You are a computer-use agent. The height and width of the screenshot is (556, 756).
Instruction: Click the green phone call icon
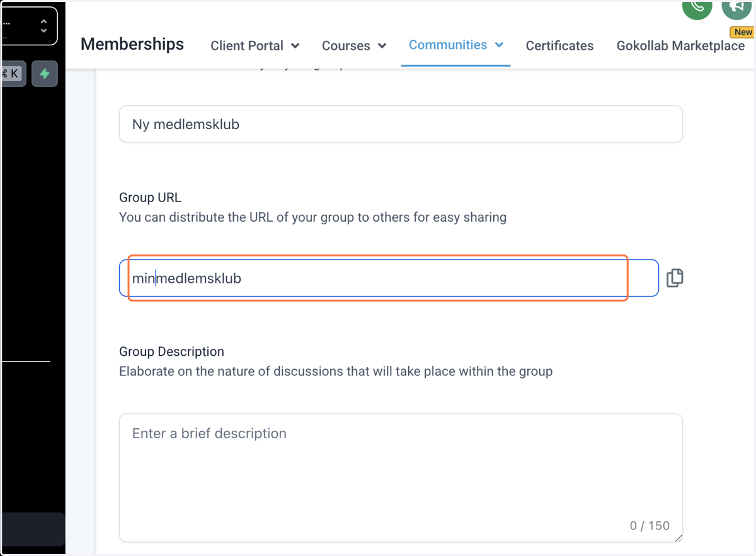tap(697, 8)
